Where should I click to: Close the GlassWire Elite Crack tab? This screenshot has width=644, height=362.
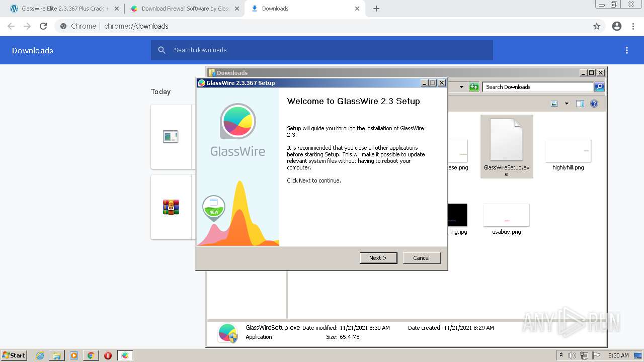117,9
